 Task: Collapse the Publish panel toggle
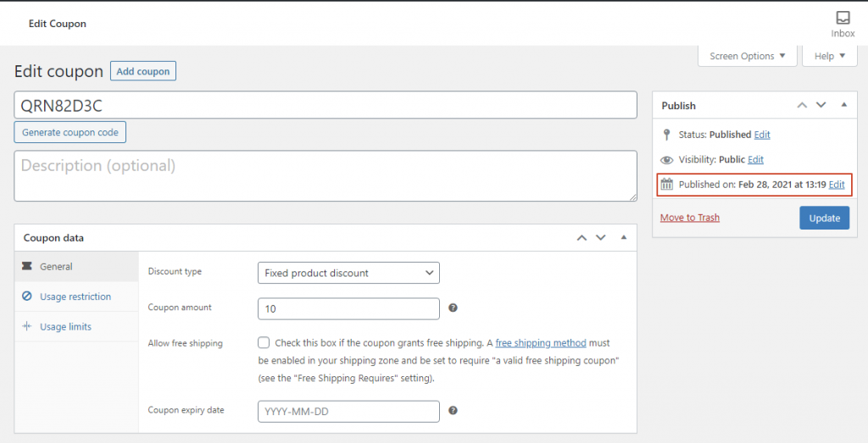(843, 105)
